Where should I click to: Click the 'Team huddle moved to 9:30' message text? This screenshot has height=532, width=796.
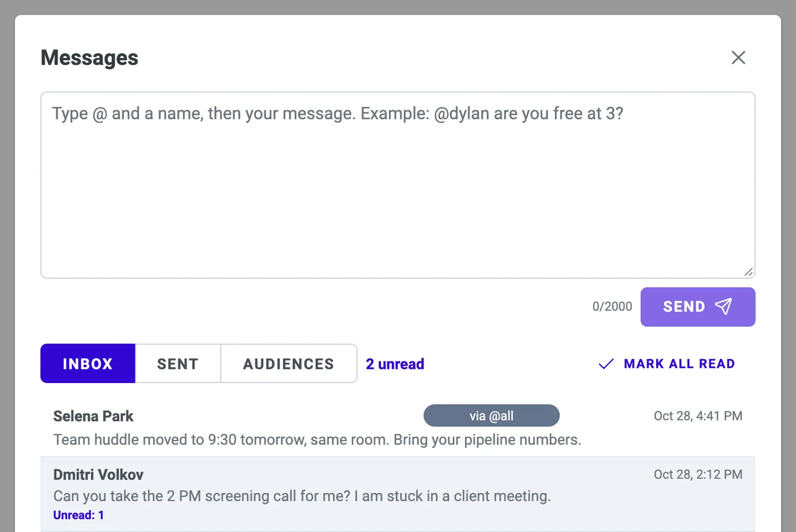click(x=317, y=440)
